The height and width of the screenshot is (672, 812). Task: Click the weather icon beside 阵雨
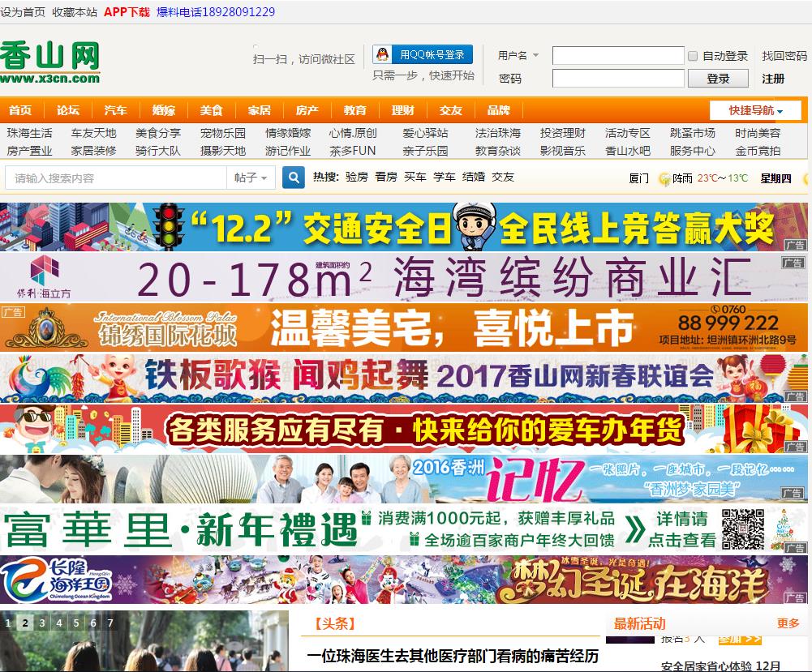coord(664,179)
